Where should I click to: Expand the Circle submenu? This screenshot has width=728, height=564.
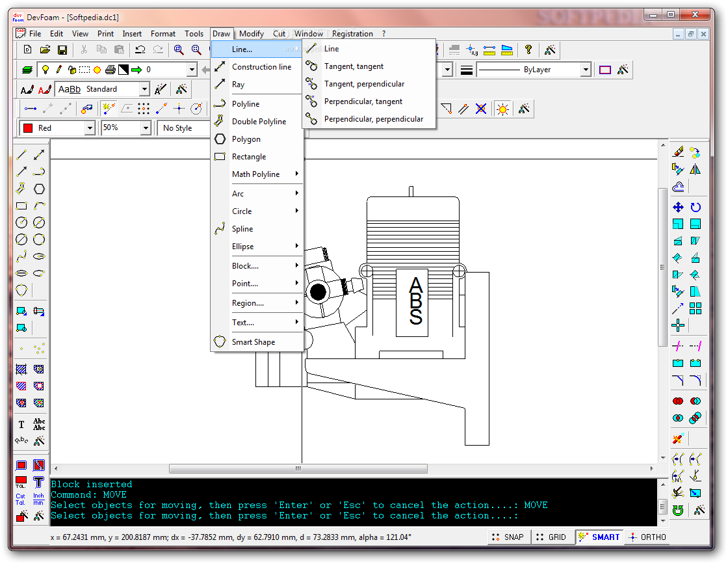click(x=257, y=211)
